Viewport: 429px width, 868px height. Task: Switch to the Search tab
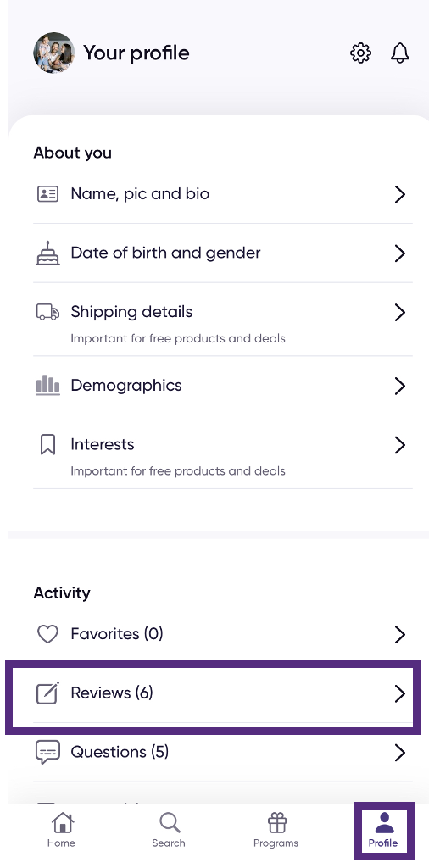tap(169, 830)
